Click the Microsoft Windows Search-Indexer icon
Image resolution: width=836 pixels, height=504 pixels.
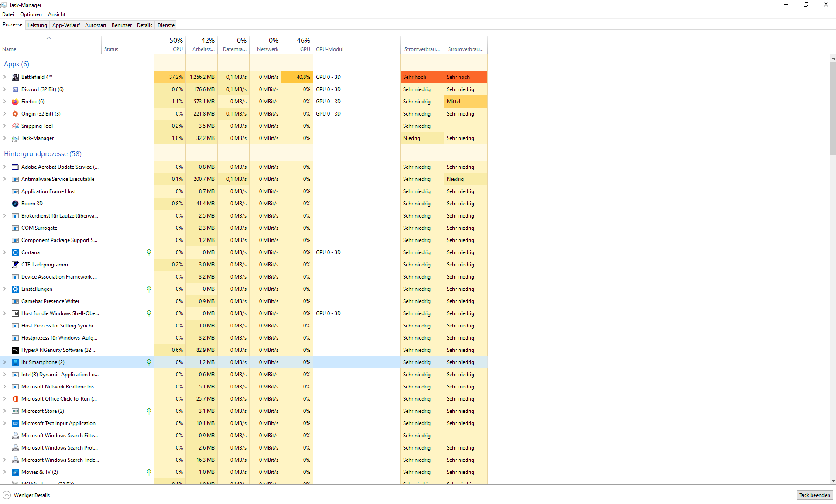(15, 460)
